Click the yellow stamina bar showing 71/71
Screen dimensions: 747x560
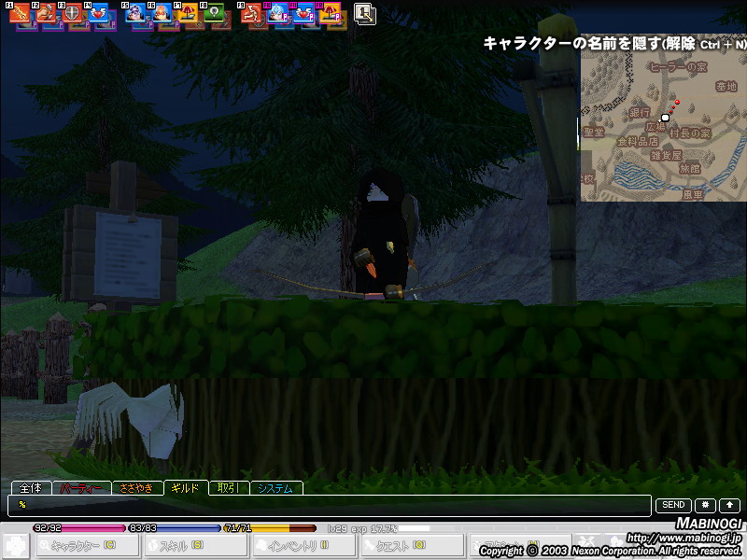coord(270,528)
